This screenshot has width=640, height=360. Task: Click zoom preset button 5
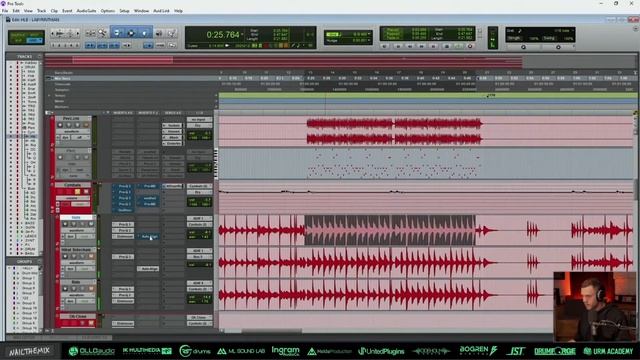click(x=78, y=45)
